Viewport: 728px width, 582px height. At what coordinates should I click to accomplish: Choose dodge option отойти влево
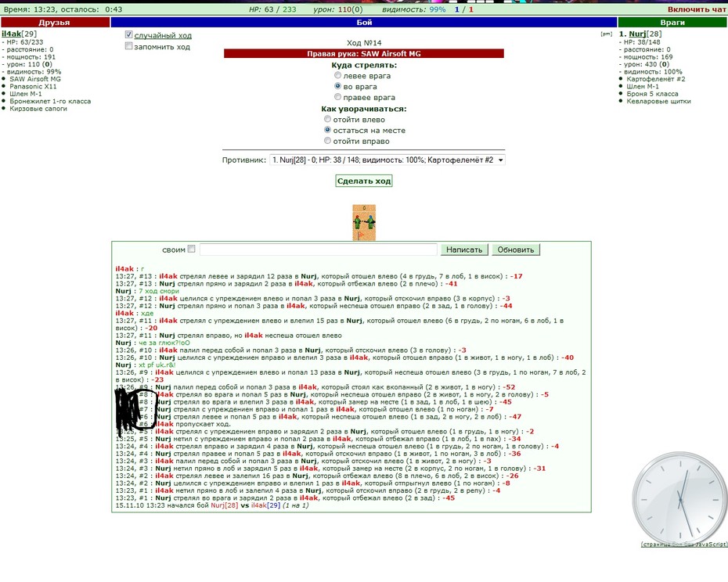(x=327, y=119)
